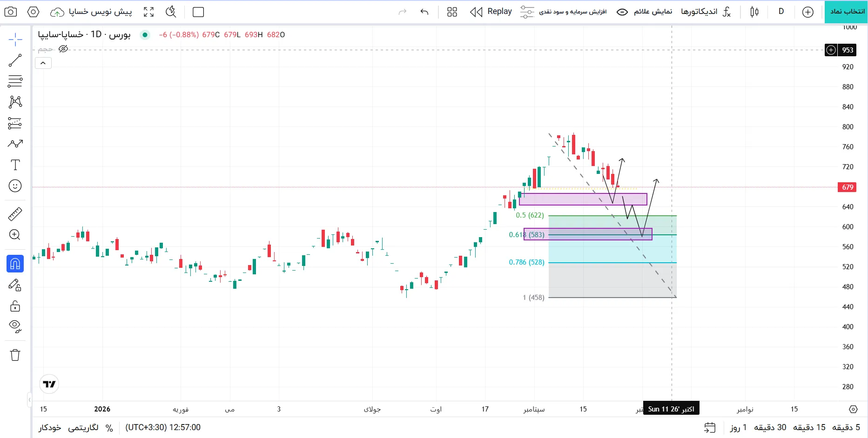Open quick search with the lightning magnifier icon

pyautogui.click(x=171, y=12)
